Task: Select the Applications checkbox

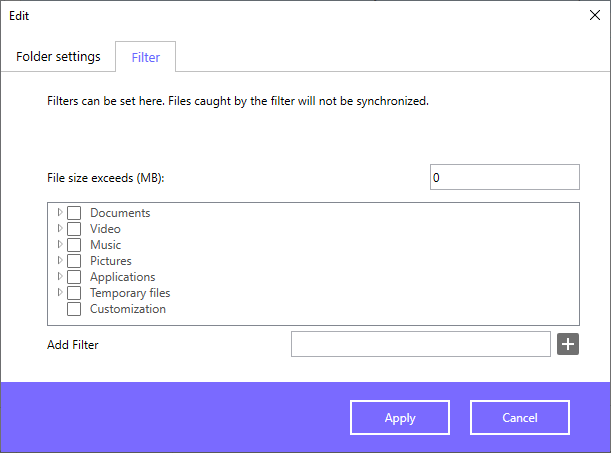Action: 74,277
